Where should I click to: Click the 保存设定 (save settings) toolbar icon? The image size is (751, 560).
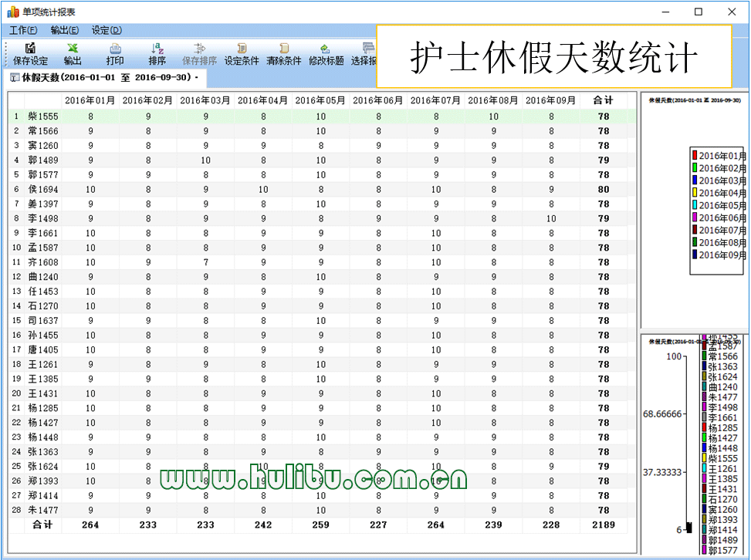click(x=30, y=49)
